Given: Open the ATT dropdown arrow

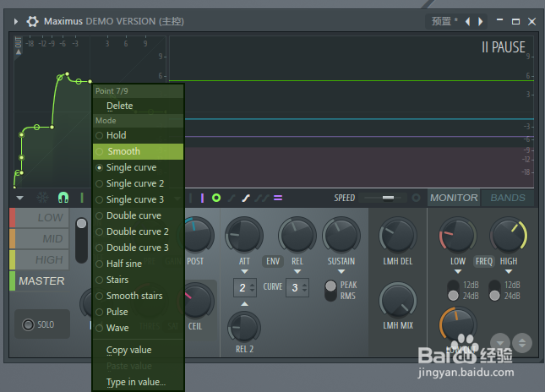Looking at the screenshot, I should click(244, 271).
